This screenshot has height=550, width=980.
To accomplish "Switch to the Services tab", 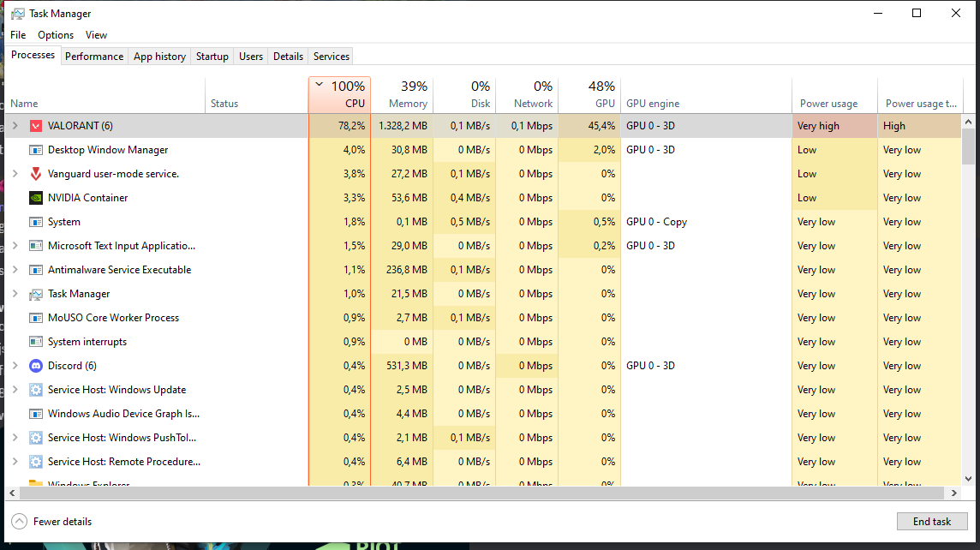I will tap(332, 57).
